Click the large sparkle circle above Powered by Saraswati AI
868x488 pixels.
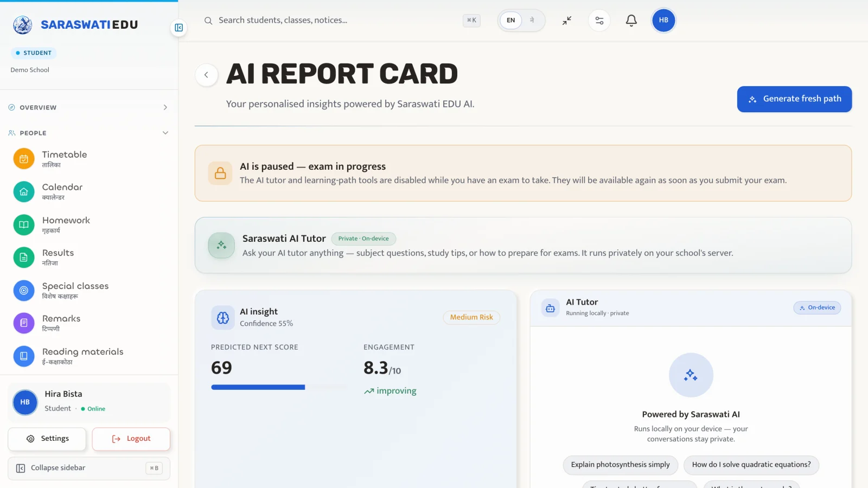point(691,375)
